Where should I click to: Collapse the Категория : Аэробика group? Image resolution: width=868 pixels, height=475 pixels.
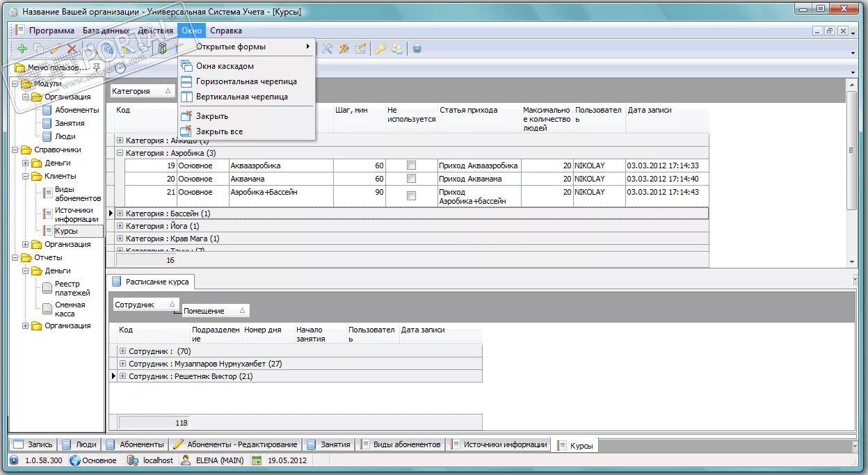(120, 153)
